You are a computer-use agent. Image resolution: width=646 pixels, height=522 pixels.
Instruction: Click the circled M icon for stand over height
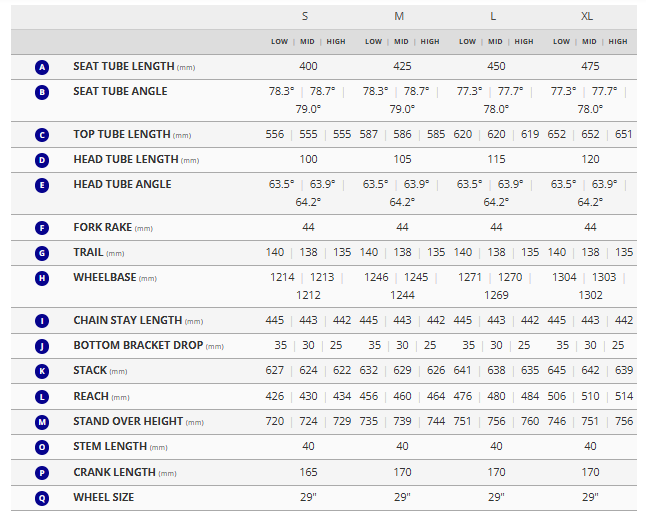(x=42, y=422)
